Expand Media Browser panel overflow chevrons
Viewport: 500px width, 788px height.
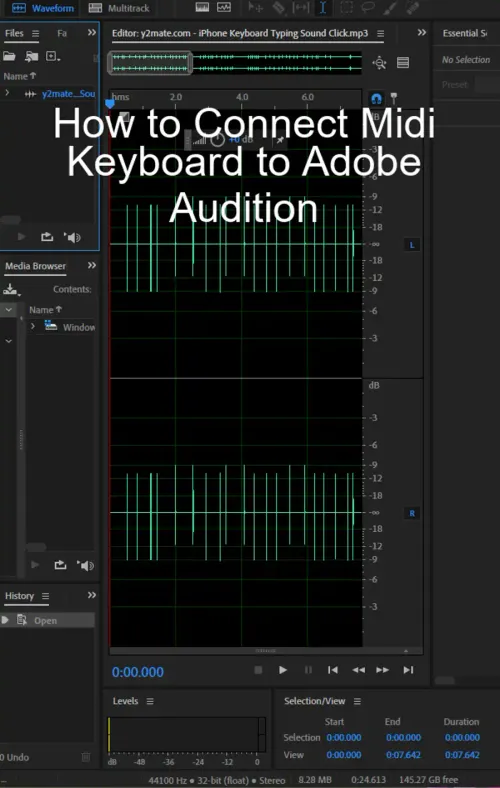tap(91, 265)
